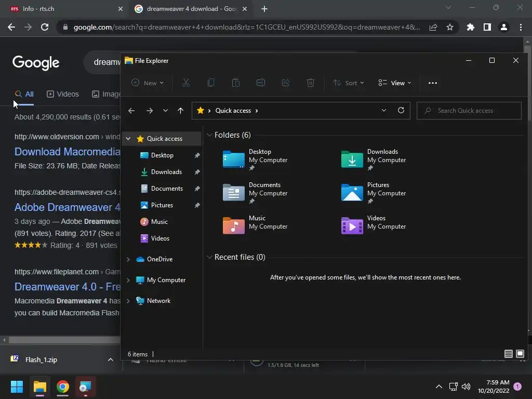Open Dreamweaver 4.0 fileplanet result link

coord(68,287)
